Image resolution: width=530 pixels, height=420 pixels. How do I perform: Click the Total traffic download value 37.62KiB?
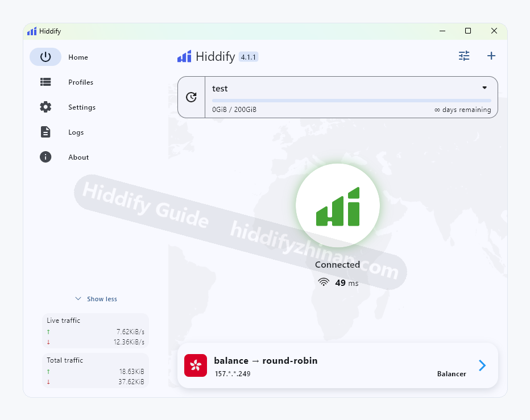[x=131, y=381]
